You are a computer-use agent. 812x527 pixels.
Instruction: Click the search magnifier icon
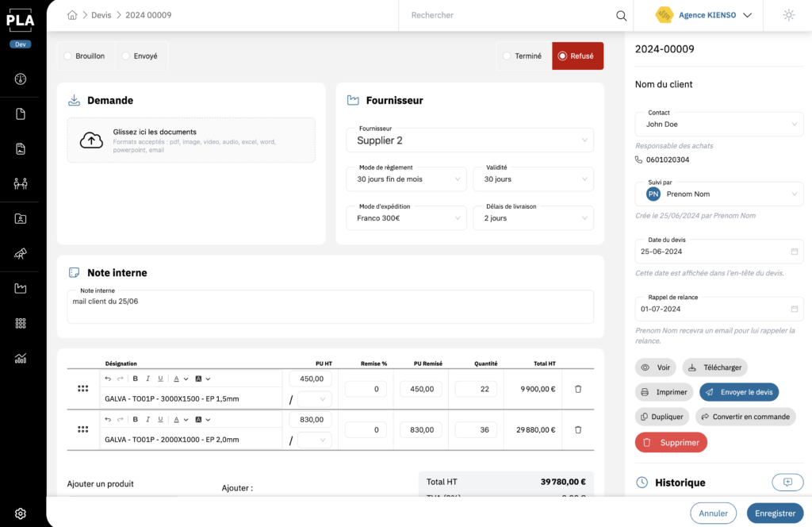pyautogui.click(x=622, y=15)
